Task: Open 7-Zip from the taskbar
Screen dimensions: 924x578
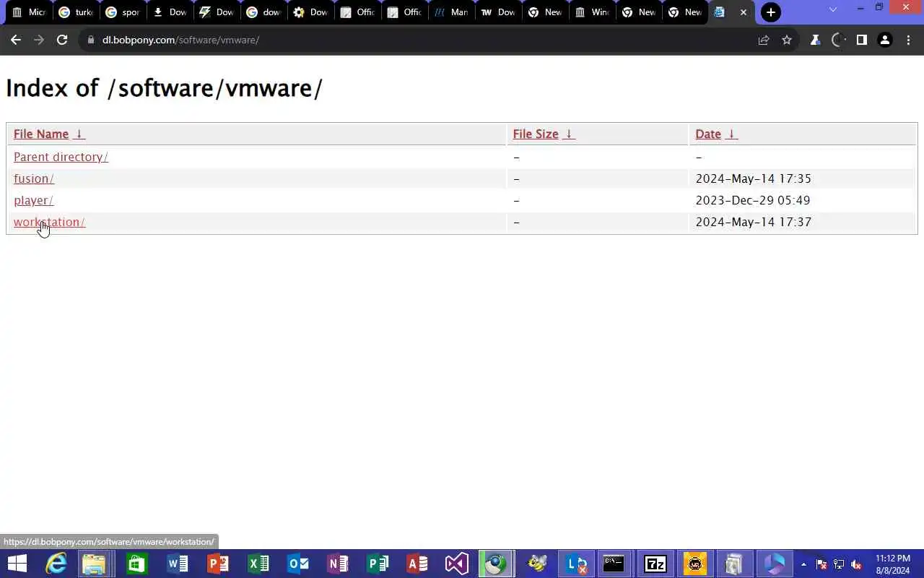Action: [x=655, y=564]
